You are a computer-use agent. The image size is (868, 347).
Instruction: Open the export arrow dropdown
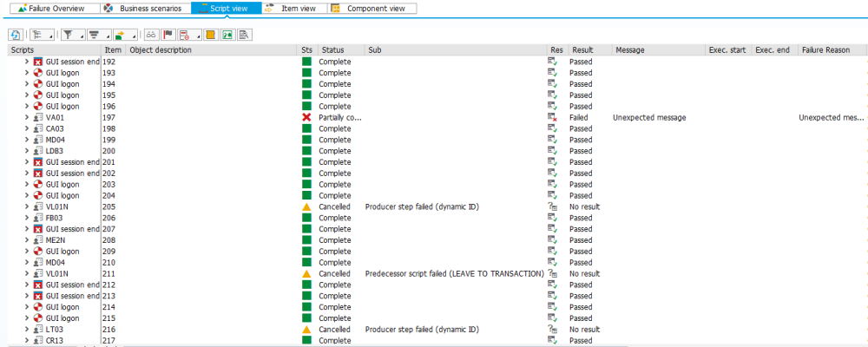point(124,35)
